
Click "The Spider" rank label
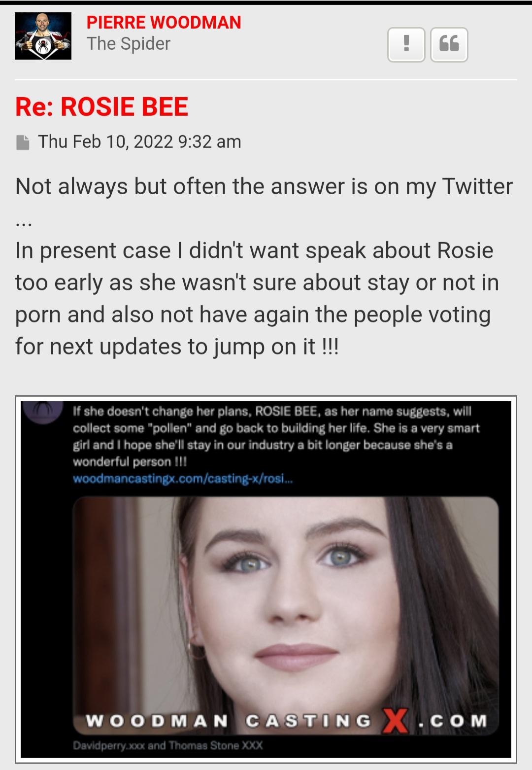[129, 44]
